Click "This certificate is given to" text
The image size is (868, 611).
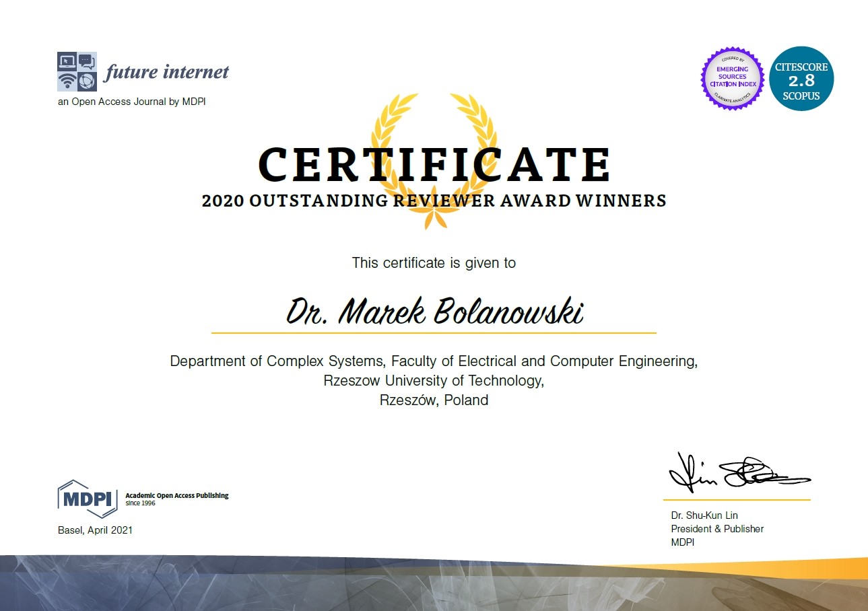(434, 262)
